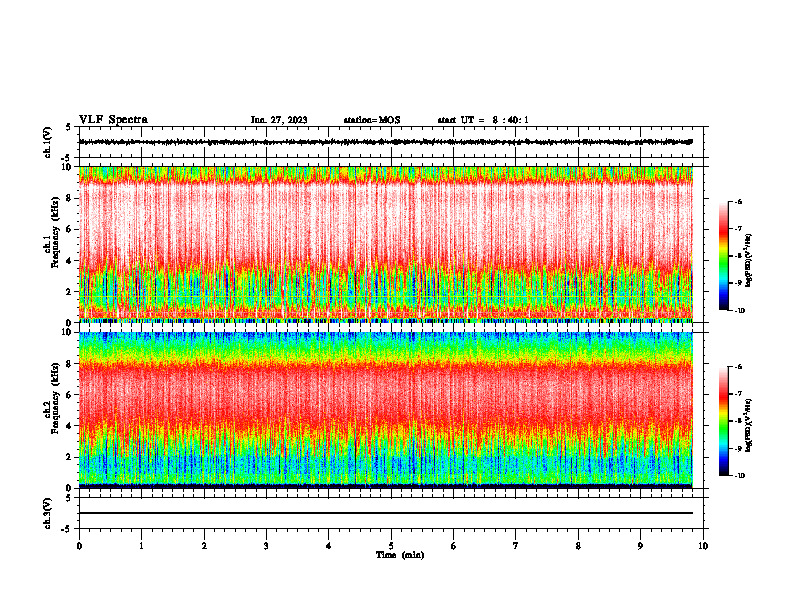Click the "Time (min)" x-axis label
The image size is (792, 612).
tap(400, 555)
